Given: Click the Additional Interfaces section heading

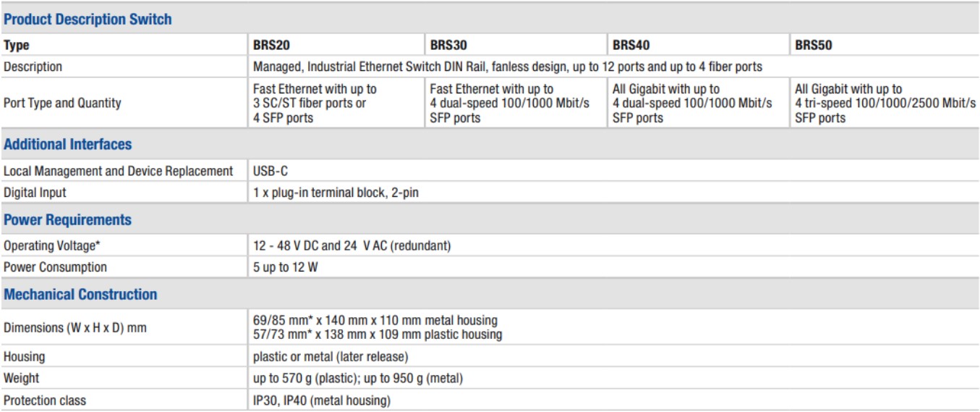Looking at the screenshot, I should point(68,144).
